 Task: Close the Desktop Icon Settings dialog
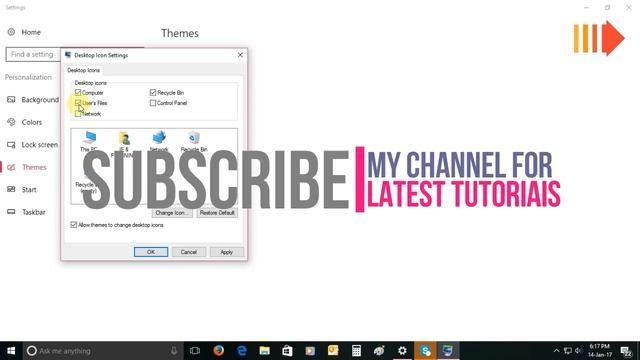point(240,55)
